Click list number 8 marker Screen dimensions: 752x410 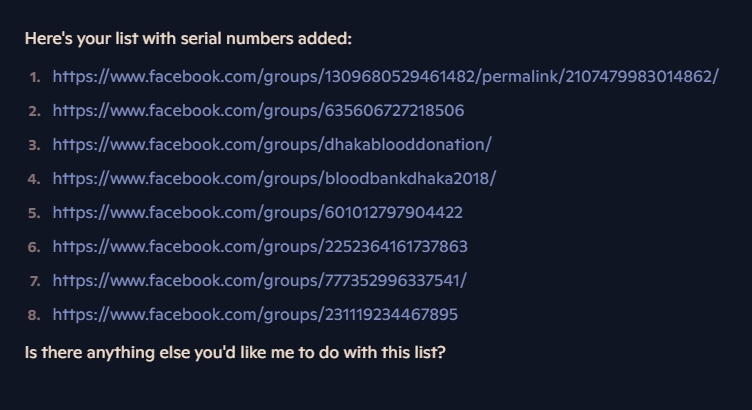(35, 316)
